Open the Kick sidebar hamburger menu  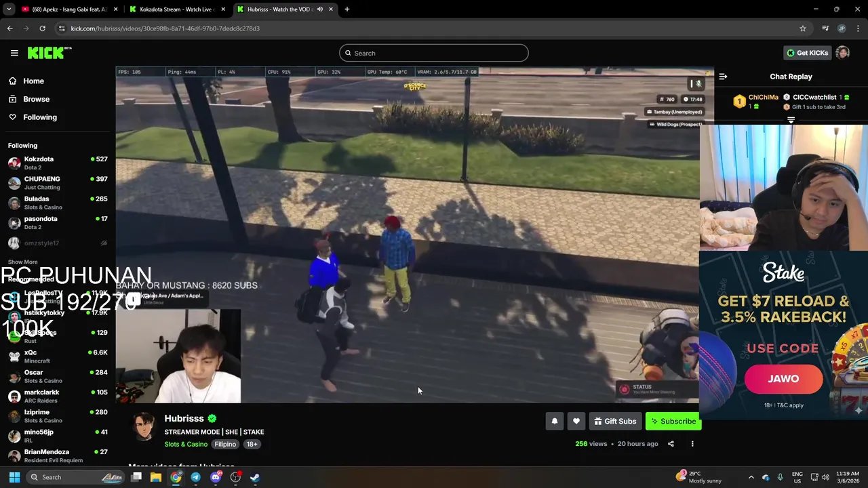point(14,53)
